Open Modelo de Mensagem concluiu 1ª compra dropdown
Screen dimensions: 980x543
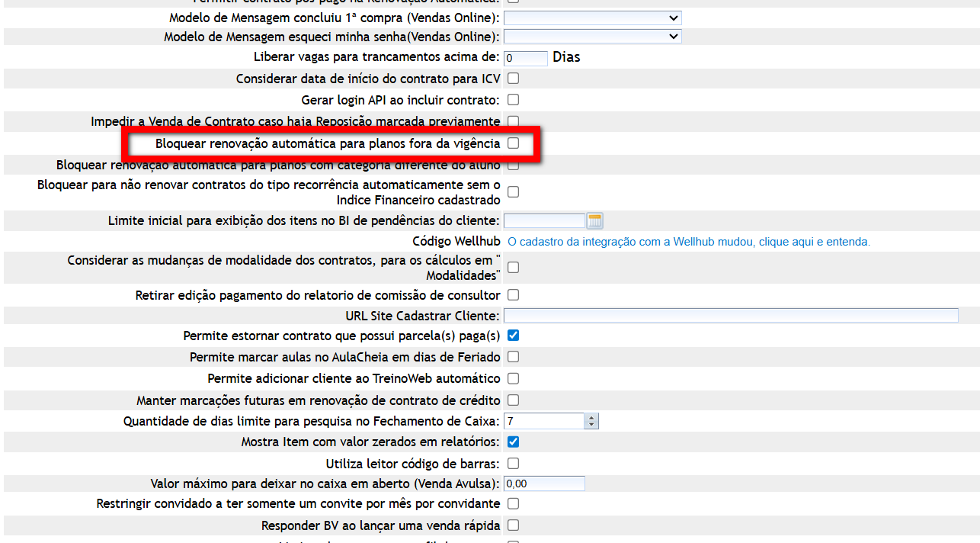coord(592,18)
